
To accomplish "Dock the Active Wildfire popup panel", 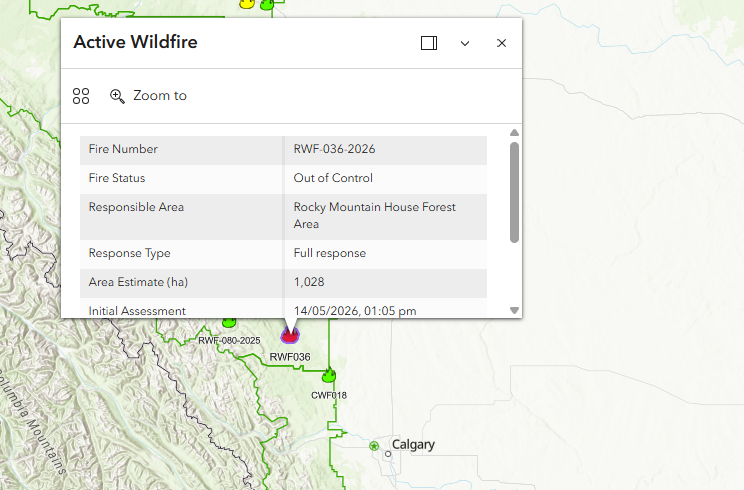I will [429, 43].
